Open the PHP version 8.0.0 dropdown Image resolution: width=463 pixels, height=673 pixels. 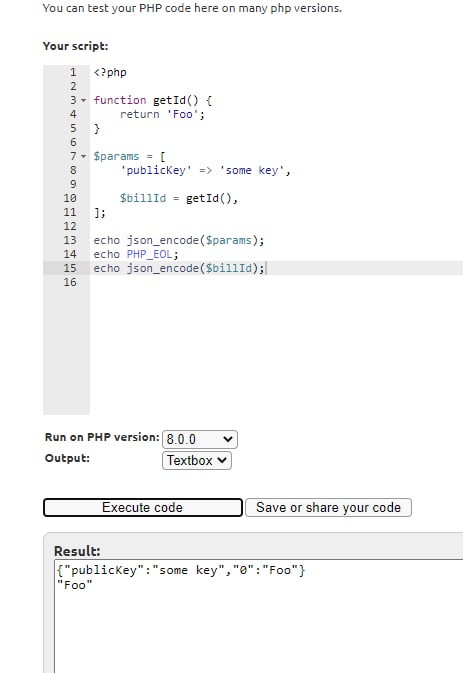pos(200,439)
